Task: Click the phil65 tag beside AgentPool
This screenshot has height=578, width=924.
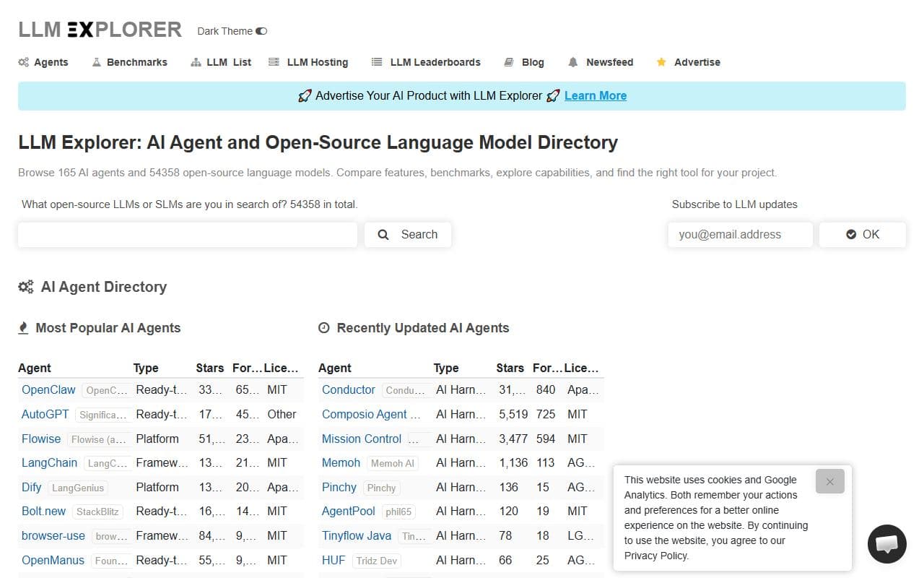Action: pos(398,512)
